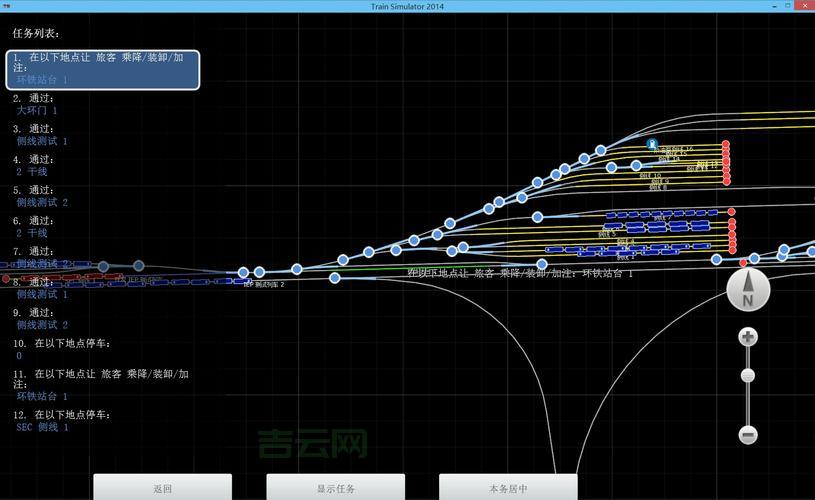Click the red signal beside the compass
815x500 pixels.
point(743,262)
